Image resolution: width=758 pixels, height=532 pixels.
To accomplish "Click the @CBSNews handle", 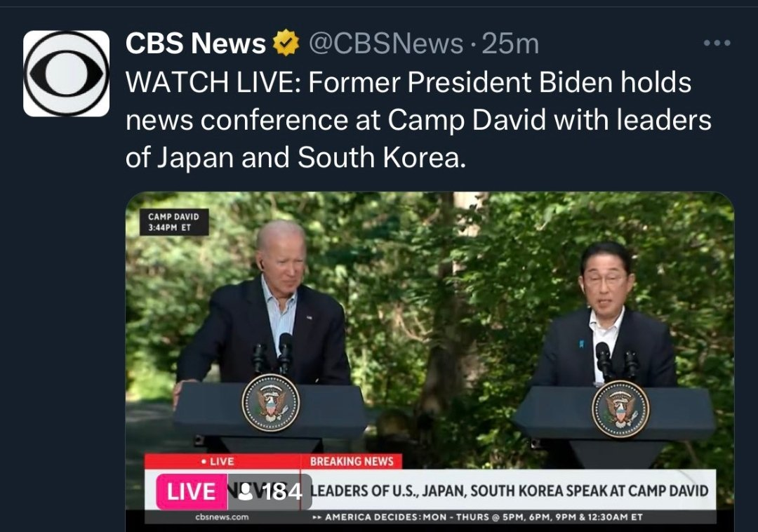I will [385, 44].
